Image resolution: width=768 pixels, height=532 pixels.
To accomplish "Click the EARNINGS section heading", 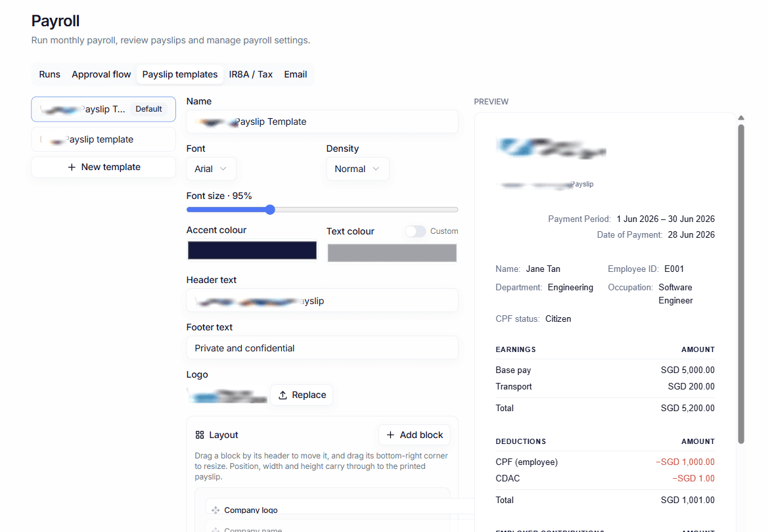I will tap(515, 350).
